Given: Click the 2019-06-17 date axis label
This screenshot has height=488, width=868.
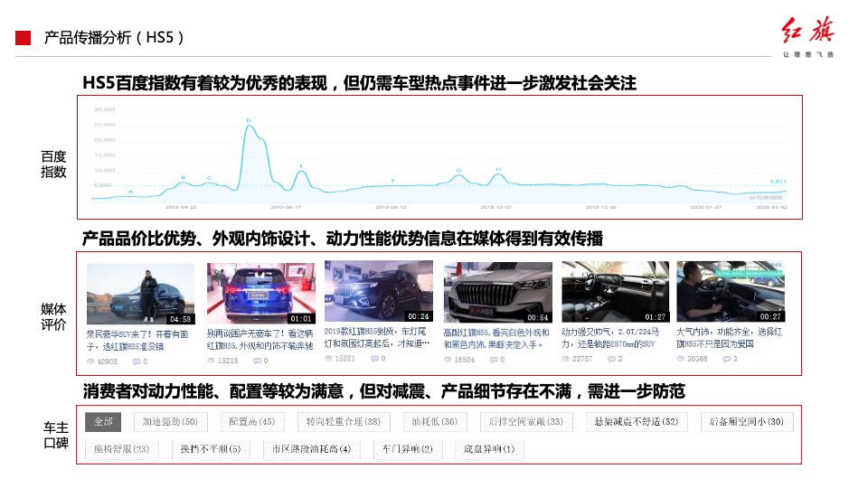Looking at the screenshot, I should [x=286, y=207].
